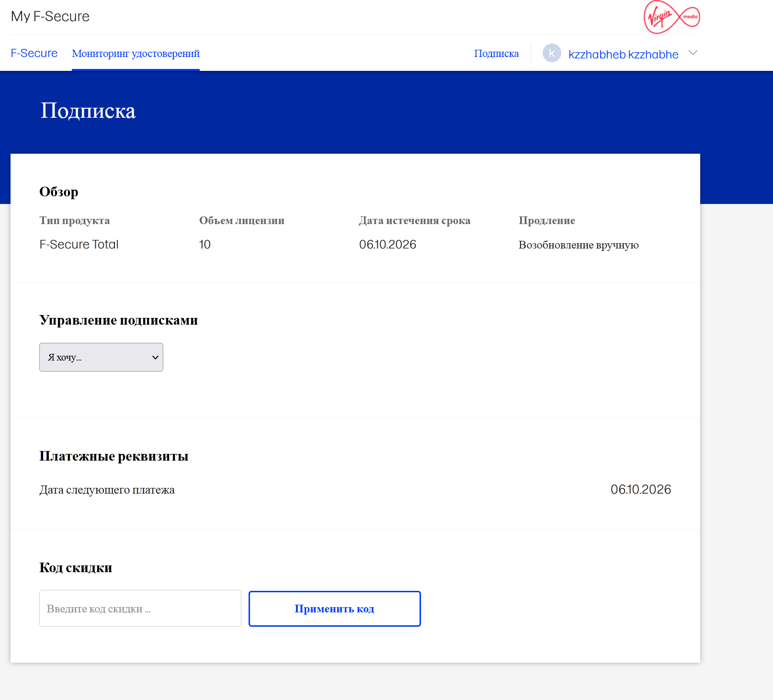Focus the Введите код скидки input field
The height and width of the screenshot is (700, 773).
pos(140,609)
